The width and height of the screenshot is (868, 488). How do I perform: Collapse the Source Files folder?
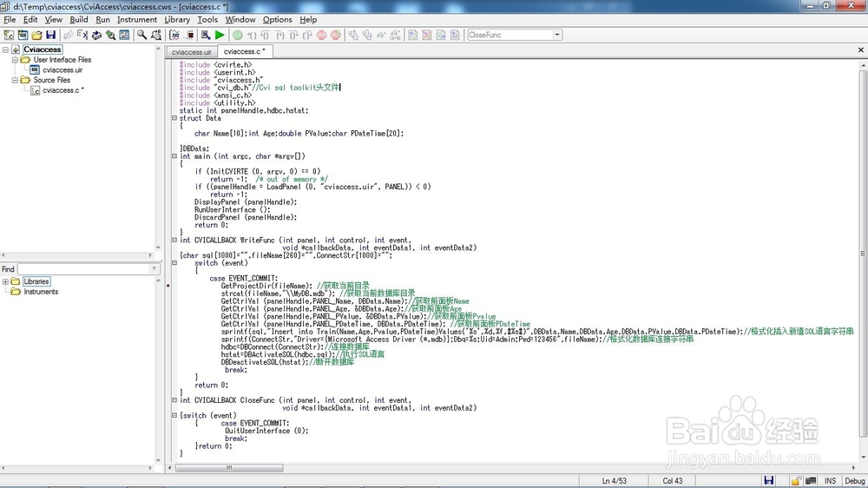(15, 80)
